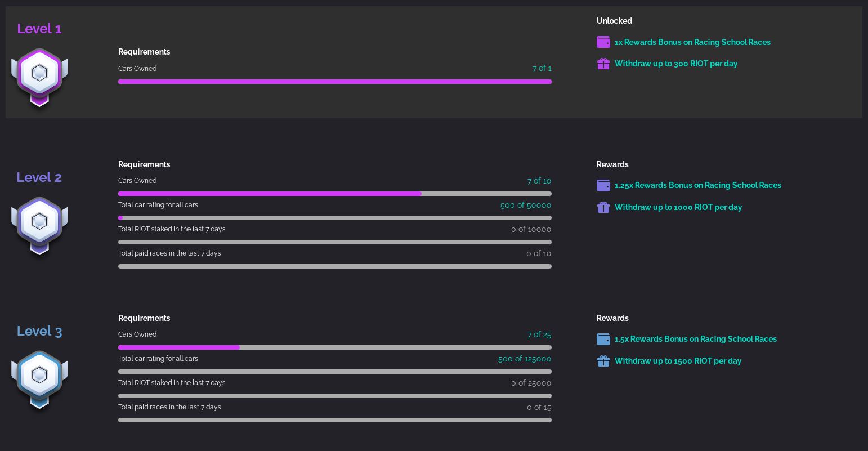Click Level 2 'Cars Owned' label
The width and height of the screenshot is (868, 451).
(x=137, y=181)
